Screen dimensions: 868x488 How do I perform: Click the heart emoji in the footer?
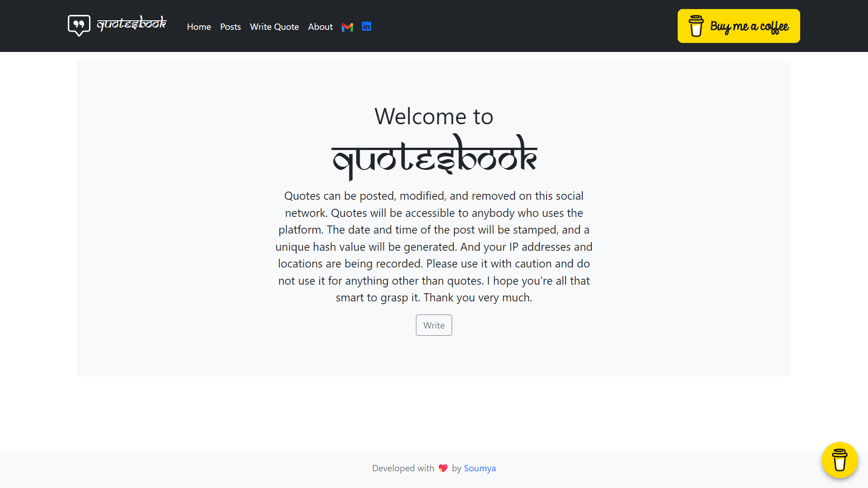[443, 468]
